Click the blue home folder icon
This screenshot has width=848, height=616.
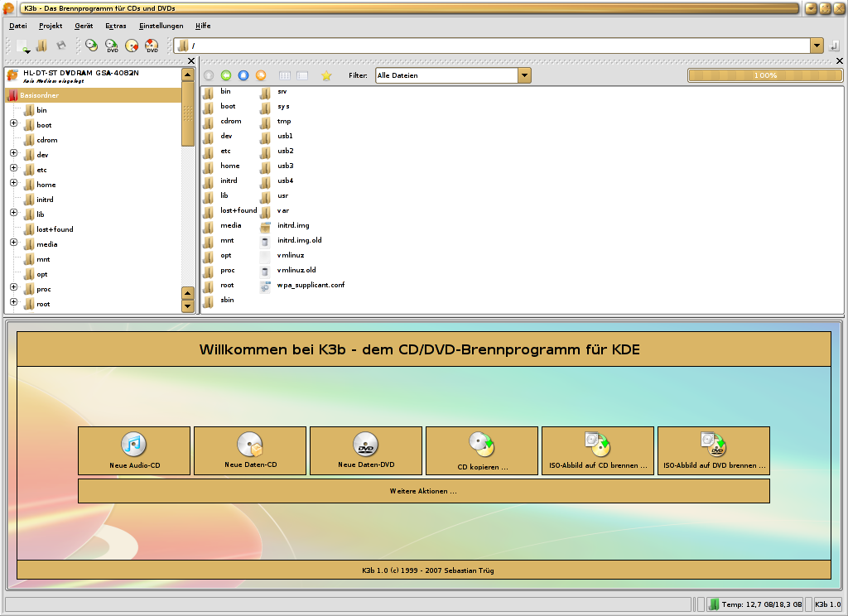(243, 75)
